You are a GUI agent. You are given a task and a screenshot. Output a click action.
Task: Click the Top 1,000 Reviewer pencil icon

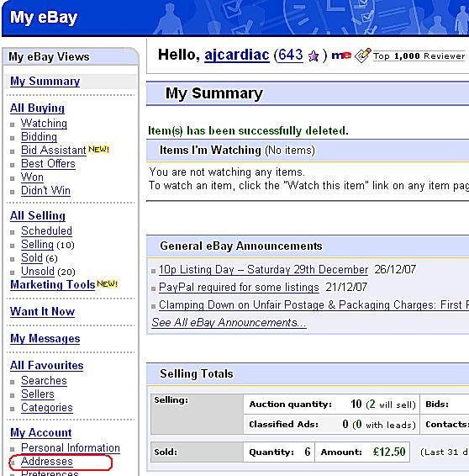click(363, 56)
